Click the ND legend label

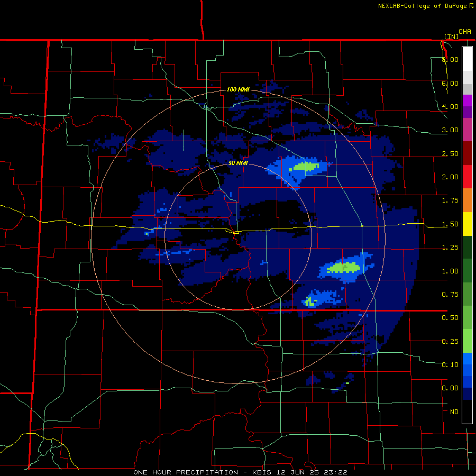pyautogui.click(x=454, y=412)
